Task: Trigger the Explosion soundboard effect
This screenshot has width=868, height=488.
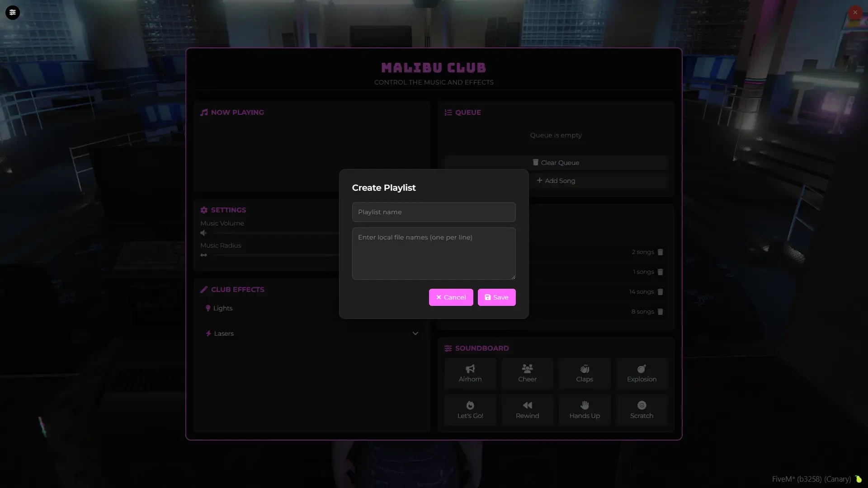Action: 642,374
